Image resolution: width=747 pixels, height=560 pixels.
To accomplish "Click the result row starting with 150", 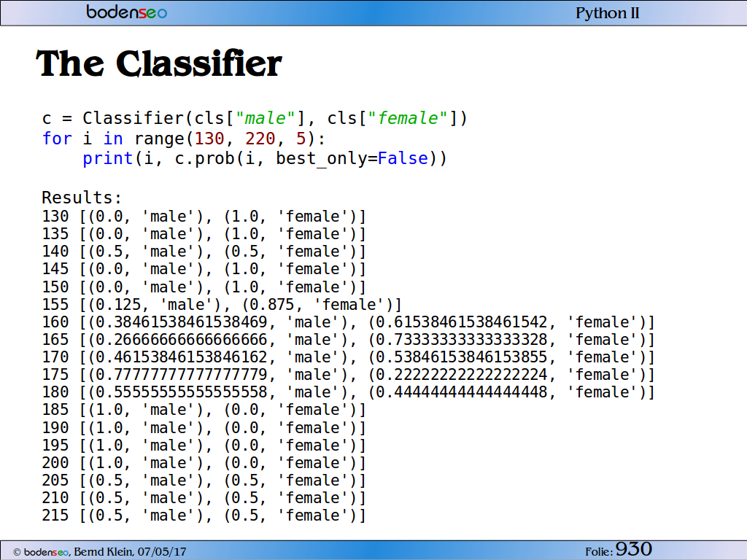I will click(x=204, y=287).
